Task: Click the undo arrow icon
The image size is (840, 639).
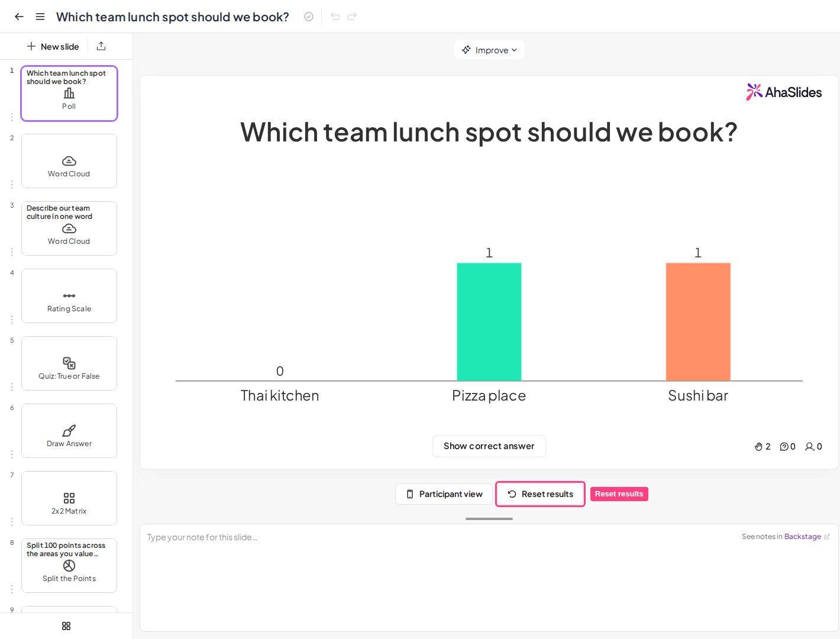Action: pyautogui.click(x=335, y=17)
